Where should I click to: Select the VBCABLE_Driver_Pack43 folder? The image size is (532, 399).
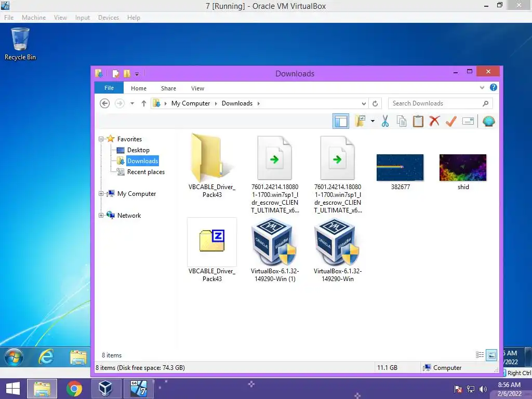tap(212, 166)
